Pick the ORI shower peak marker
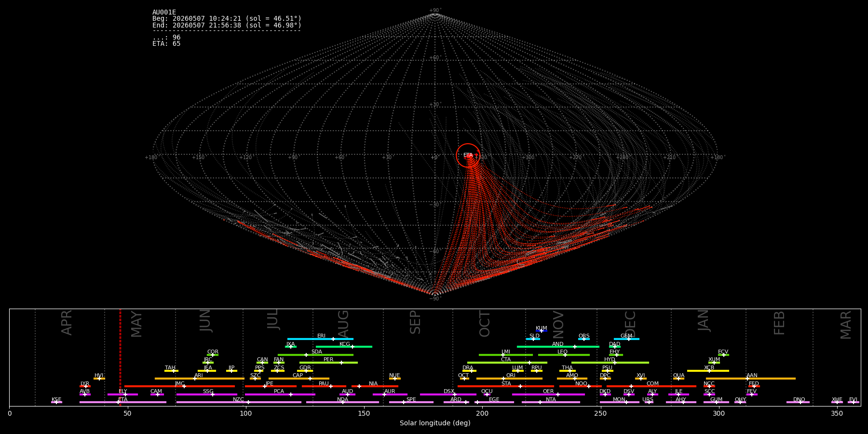This screenshot has height=434, width=868. point(503,379)
